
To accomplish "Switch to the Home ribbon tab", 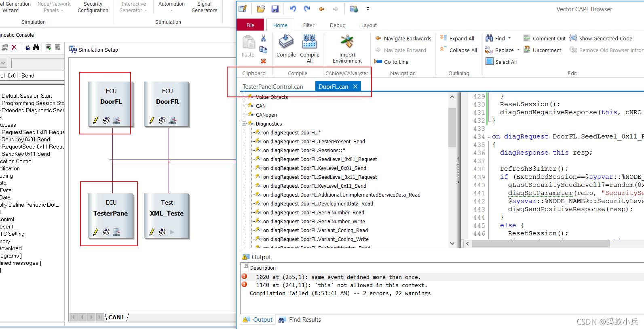I will point(280,25).
